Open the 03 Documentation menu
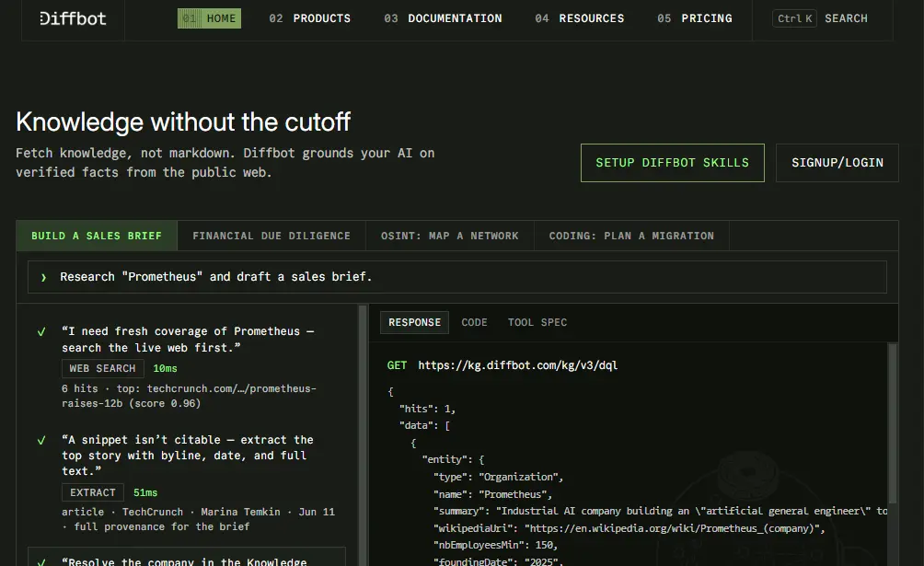 443,18
